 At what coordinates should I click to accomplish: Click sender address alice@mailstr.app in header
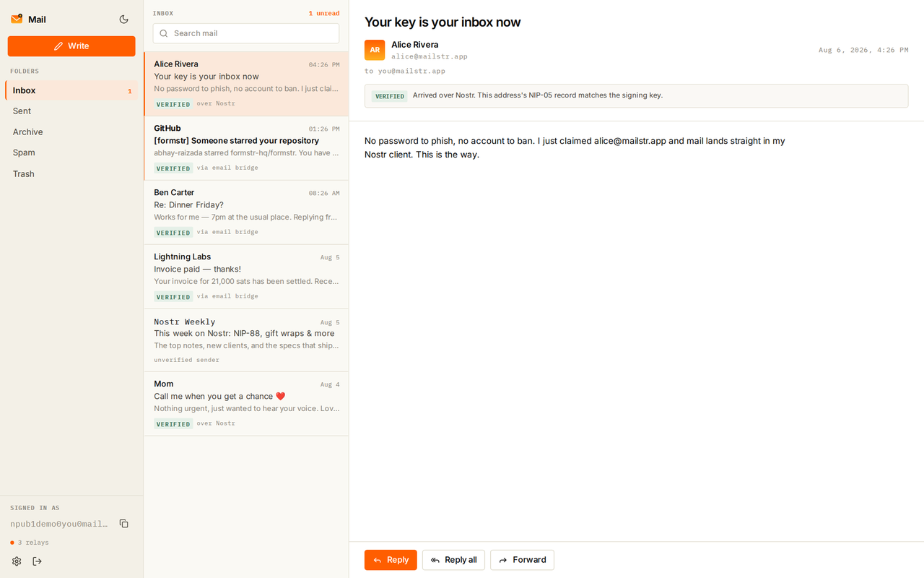click(x=430, y=56)
